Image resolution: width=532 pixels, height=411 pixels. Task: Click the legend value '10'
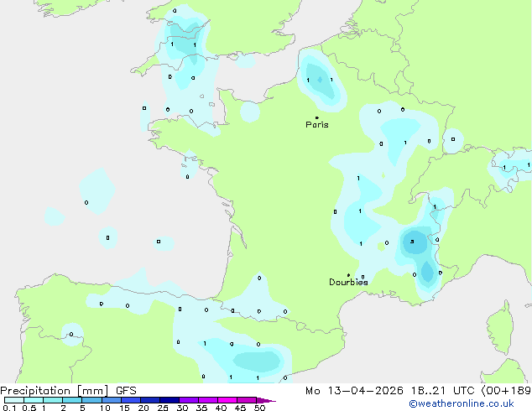(x=105, y=408)
